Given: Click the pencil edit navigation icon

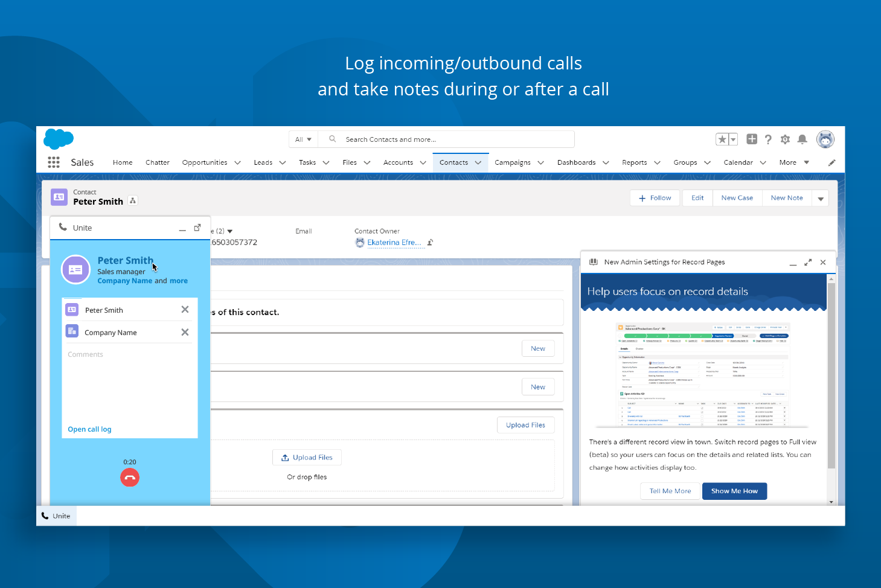Looking at the screenshot, I should coord(832,162).
